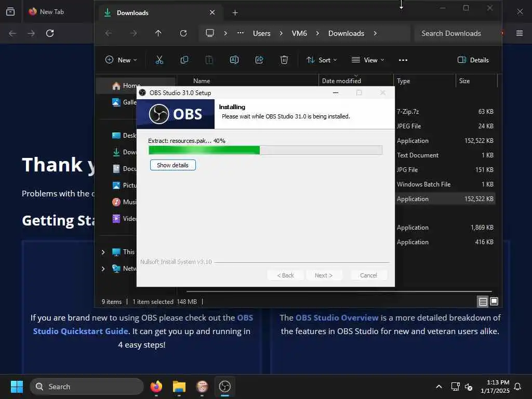Image resolution: width=532 pixels, height=399 pixels.
Task: Click the This PC monitor icon in address bar
Action: coord(210,33)
